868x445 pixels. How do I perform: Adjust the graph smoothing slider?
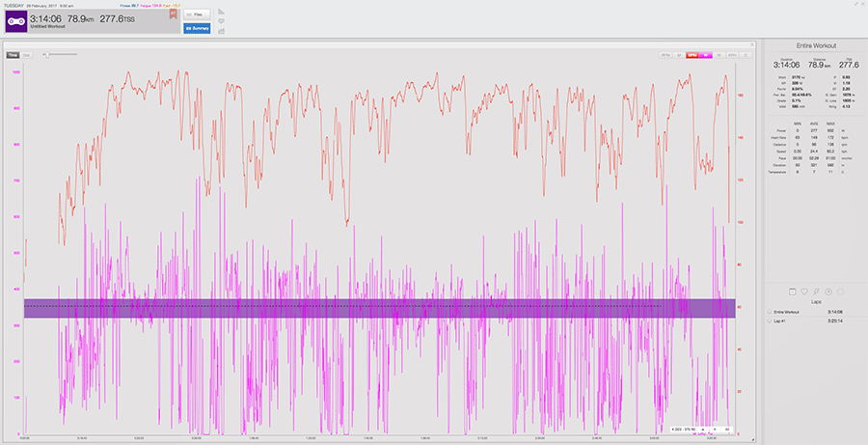coord(47,54)
